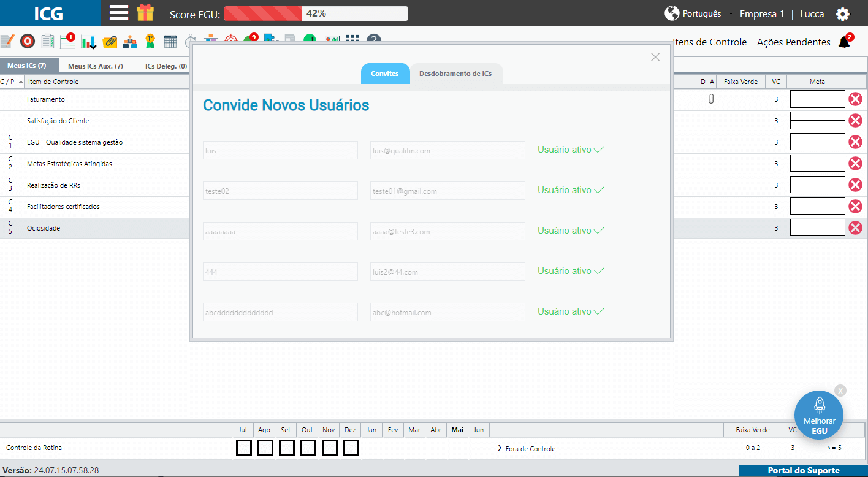Screen dimensions: 868x477
Task: Click the red bullseye target icon
Action: click(x=27, y=41)
